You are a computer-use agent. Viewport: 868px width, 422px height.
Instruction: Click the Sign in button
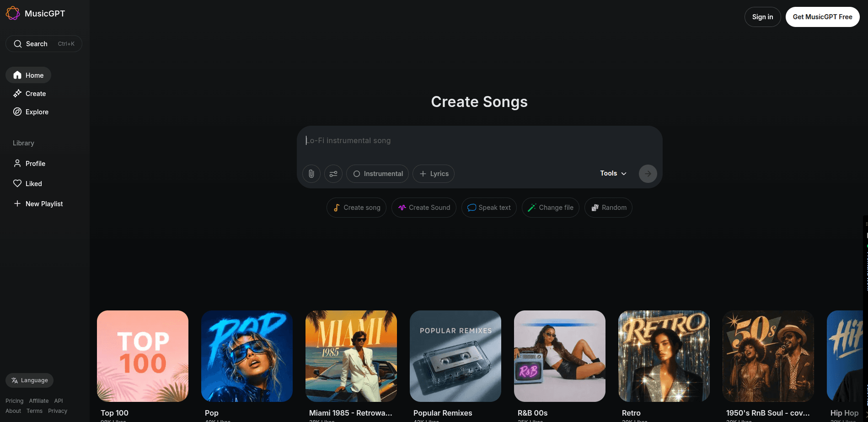pyautogui.click(x=762, y=17)
